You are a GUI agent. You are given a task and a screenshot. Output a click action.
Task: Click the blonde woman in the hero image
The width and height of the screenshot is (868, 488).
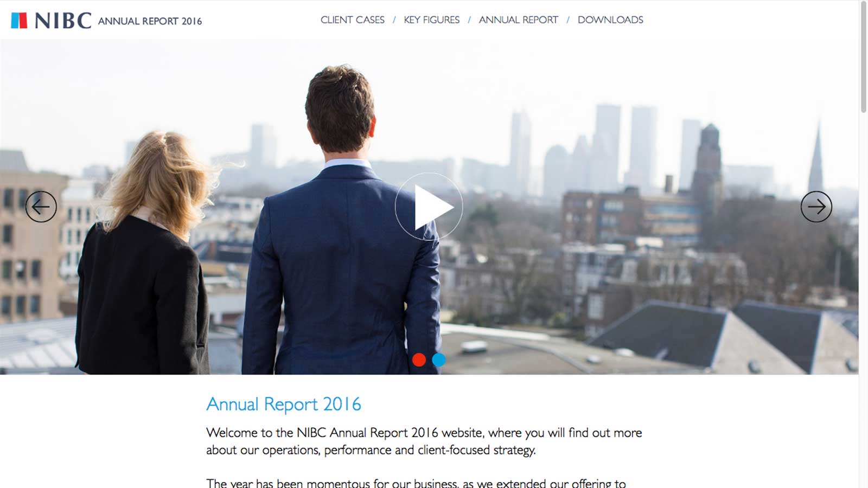click(146, 260)
